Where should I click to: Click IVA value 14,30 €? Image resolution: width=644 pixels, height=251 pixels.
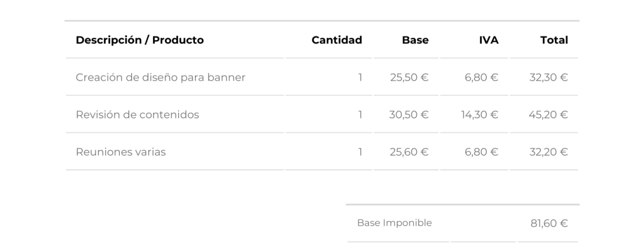480,115
